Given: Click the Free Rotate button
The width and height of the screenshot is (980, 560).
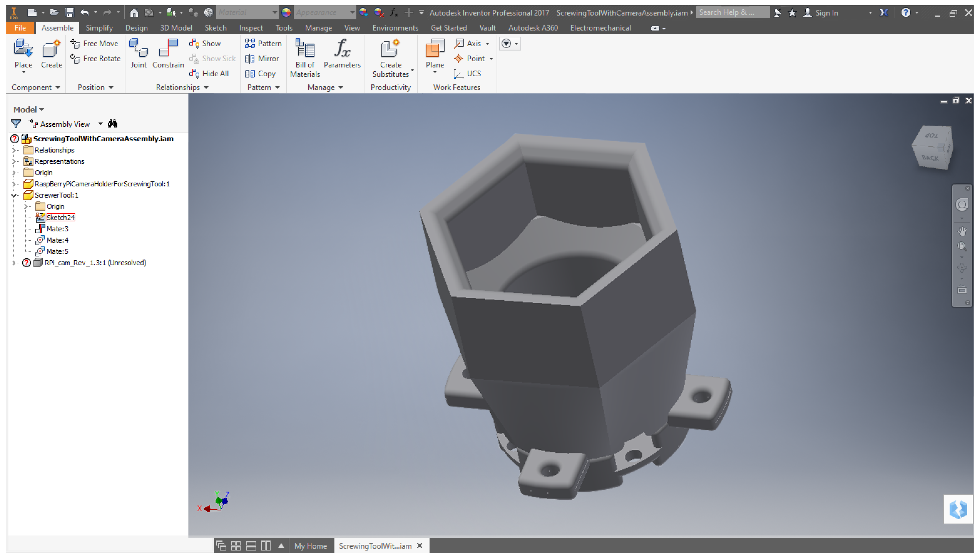Looking at the screenshot, I should click(x=96, y=58).
